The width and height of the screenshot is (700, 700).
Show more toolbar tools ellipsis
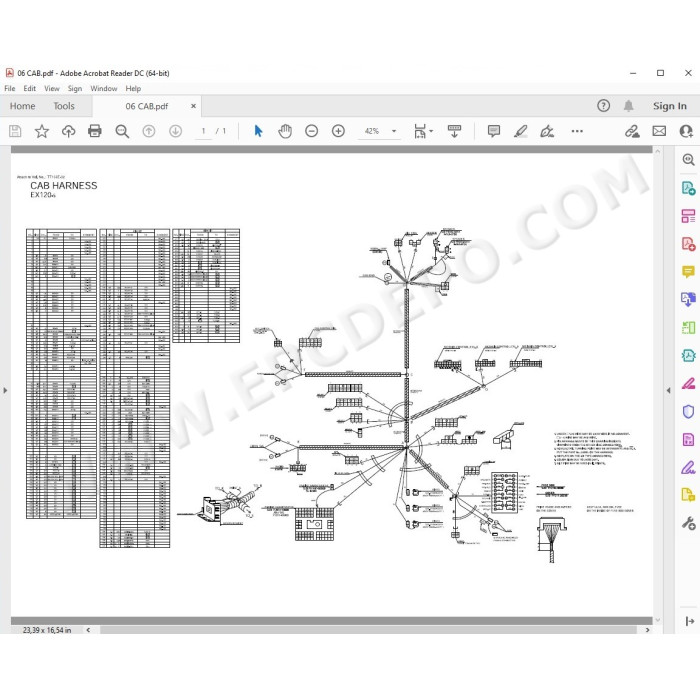pos(577,131)
